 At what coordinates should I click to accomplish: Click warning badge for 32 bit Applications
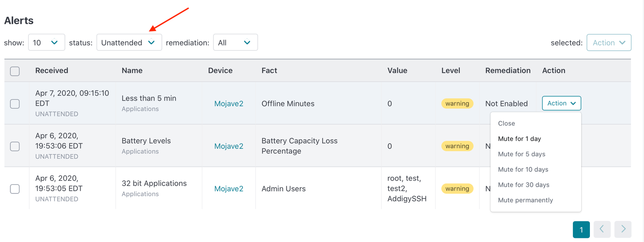coord(457,188)
